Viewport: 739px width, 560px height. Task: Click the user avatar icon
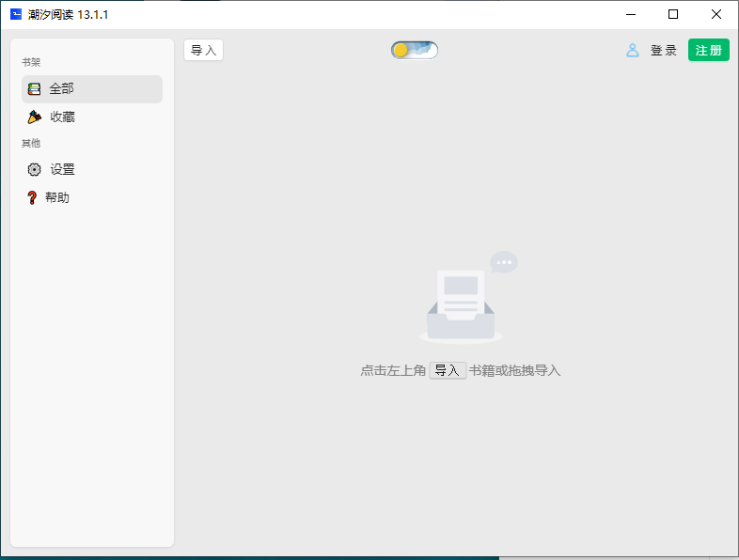(x=633, y=51)
